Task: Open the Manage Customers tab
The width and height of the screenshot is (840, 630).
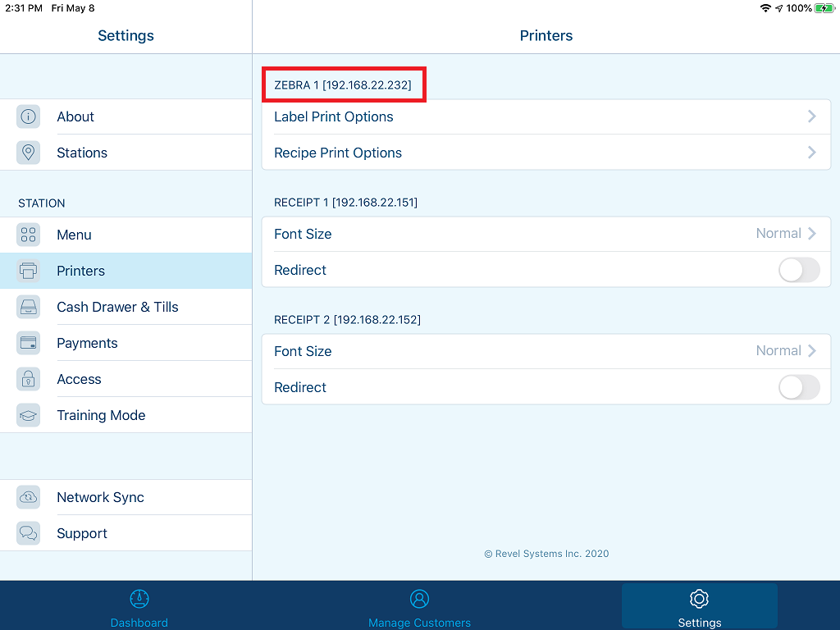Action: click(x=419, y=606)
